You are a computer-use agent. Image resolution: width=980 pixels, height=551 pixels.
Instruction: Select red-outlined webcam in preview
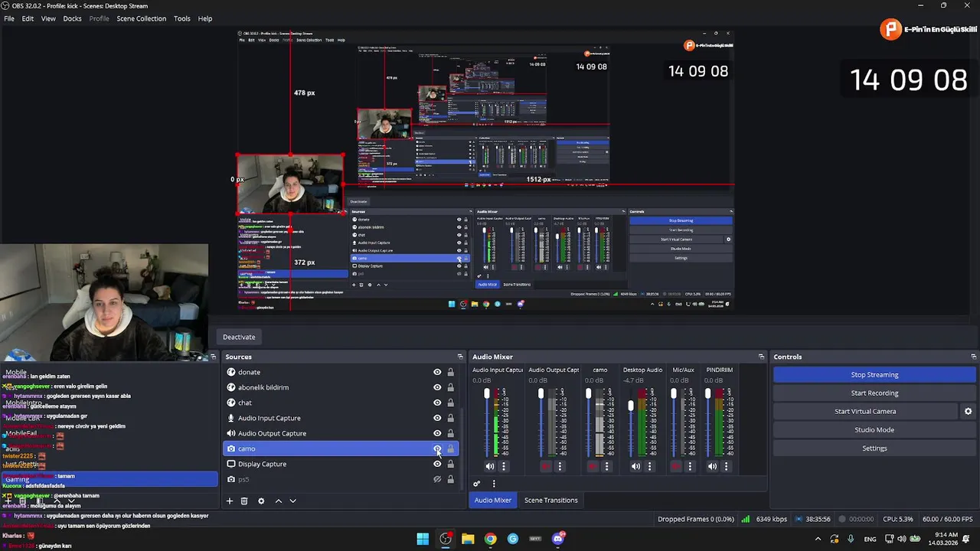290,184
